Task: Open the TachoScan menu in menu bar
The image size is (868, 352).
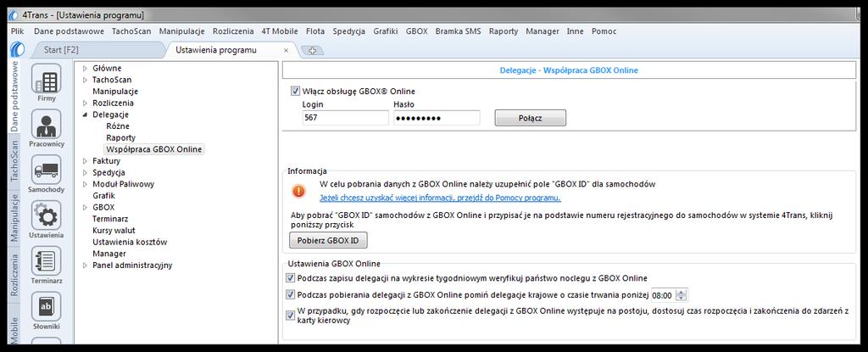Action: [x=131, y=31]
